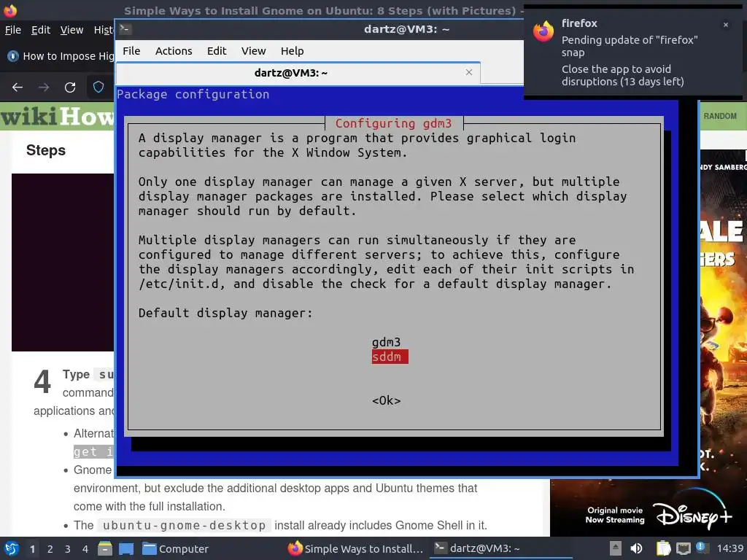Activate Firefox 'Simple Ways to Install' taskbar entry
Viewport: 747px width, 560px height.
pyautogui.click(x=355, y=548)
